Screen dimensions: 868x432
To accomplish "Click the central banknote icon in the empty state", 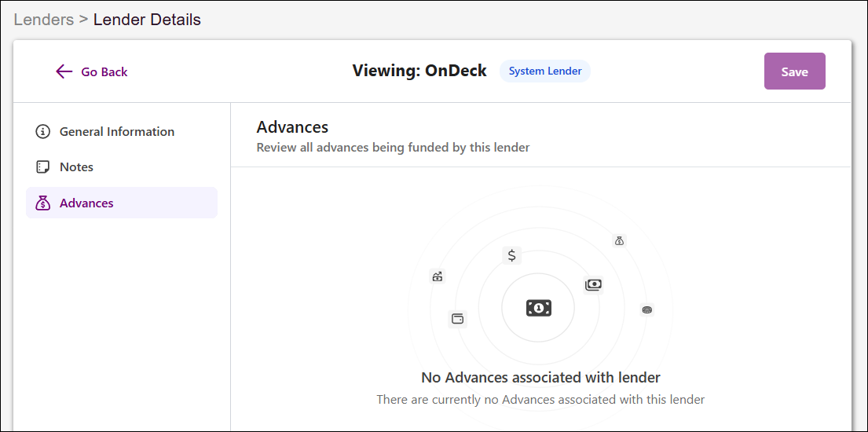I will coord(539,308).
